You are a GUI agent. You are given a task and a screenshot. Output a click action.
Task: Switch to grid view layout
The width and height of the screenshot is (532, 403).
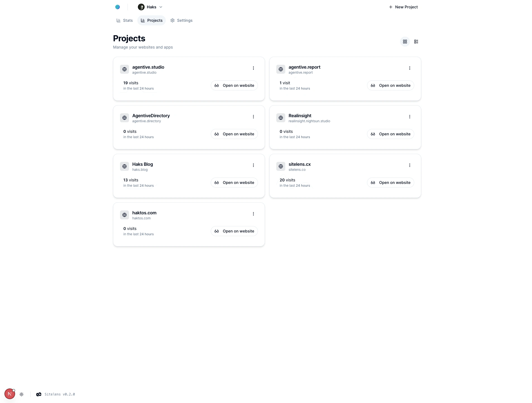click(405, 42)
